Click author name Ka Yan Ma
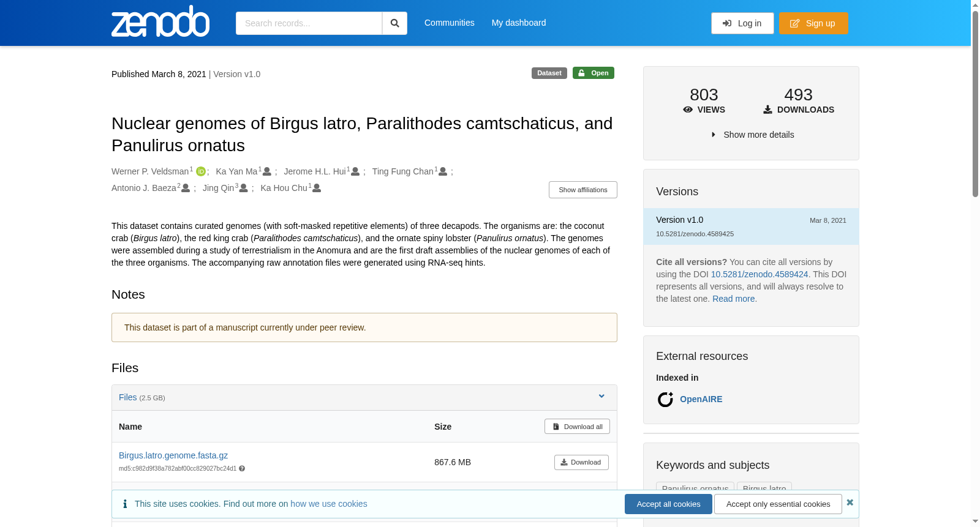980x527 pixels. pos(236,171)
